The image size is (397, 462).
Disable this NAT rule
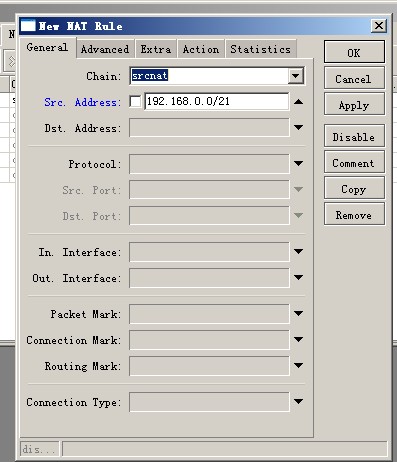point(354,137)
